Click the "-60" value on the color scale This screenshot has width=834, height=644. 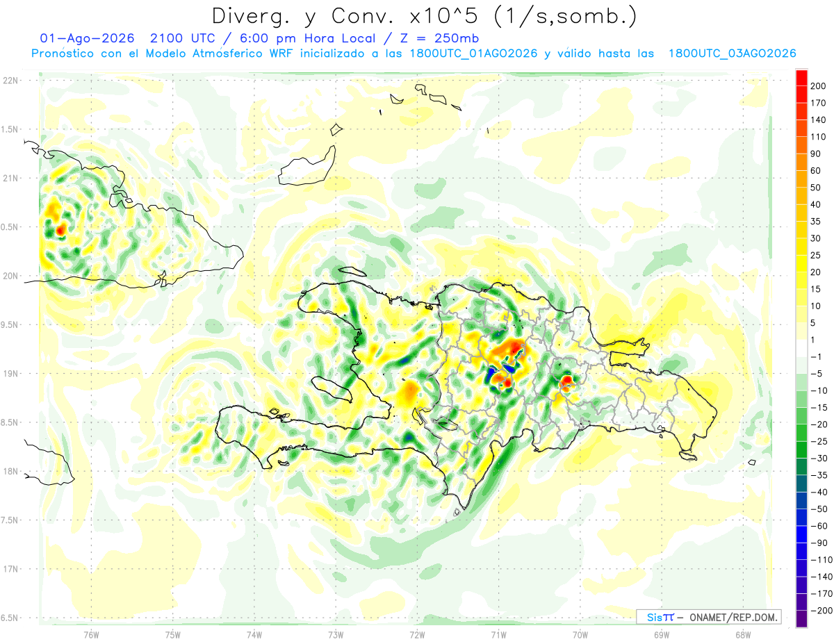tap(820, 526)
